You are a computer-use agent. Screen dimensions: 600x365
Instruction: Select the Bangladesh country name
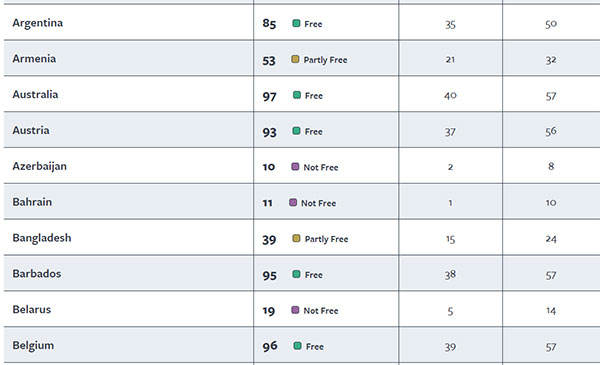pyautogui.click(x=42, y=238)
